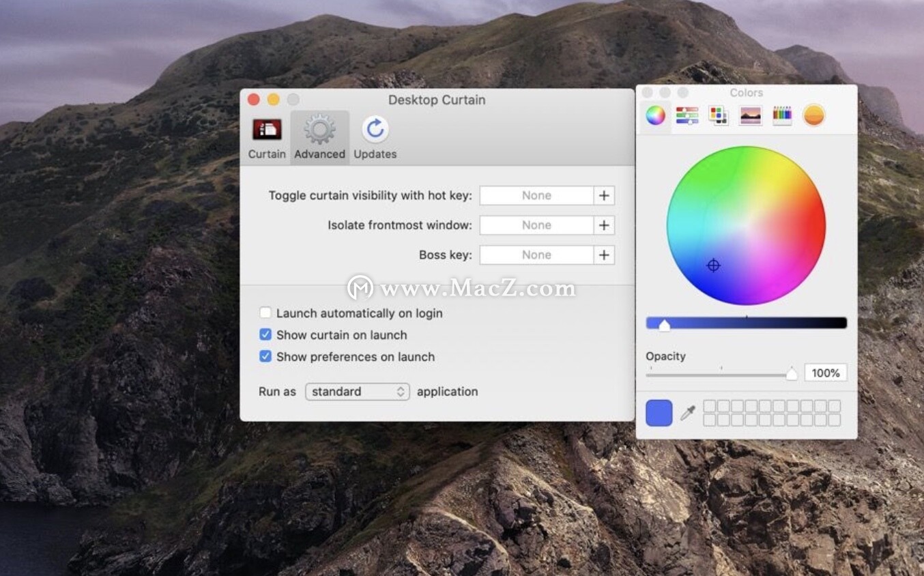Click the Opacity slider handle
The height and width of the screenshot is (576, 924).
coord(792,373)
